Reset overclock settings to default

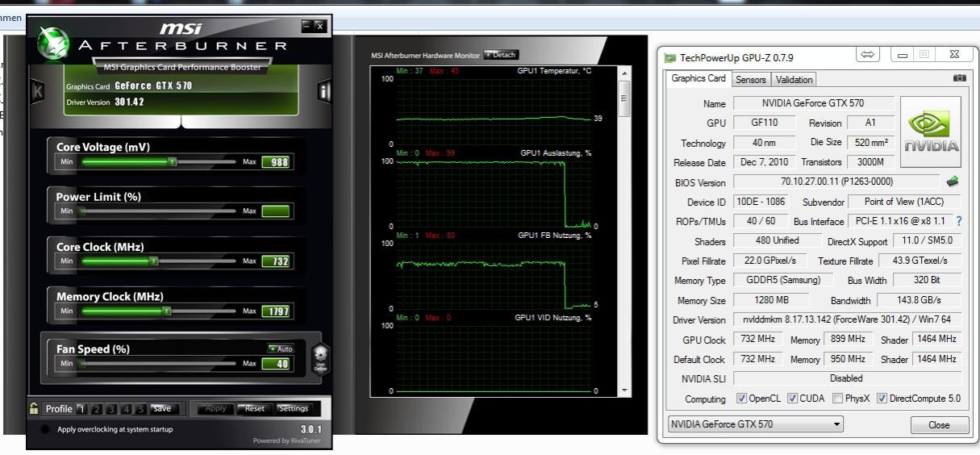[x=254, y=408]
